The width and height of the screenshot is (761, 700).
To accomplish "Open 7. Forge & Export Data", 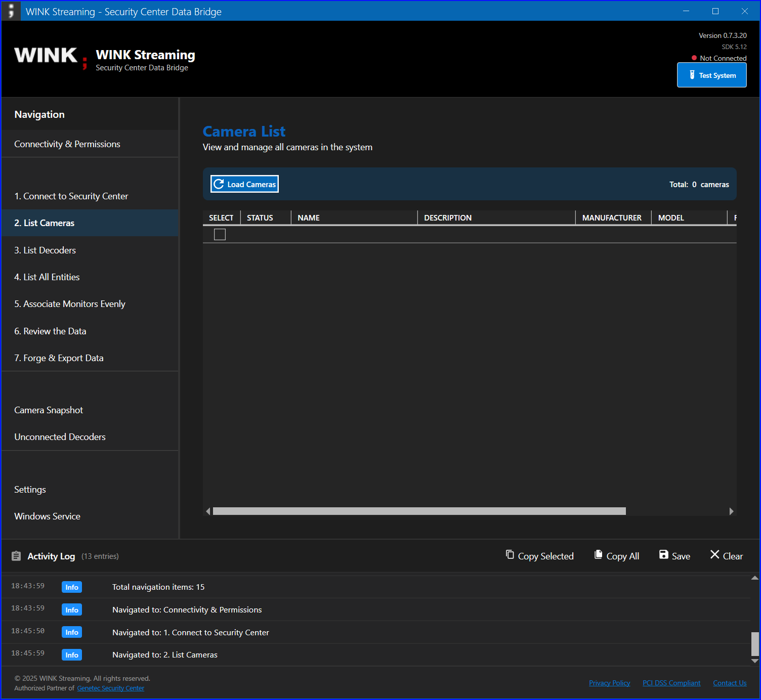I will click(x=90, y=358).
